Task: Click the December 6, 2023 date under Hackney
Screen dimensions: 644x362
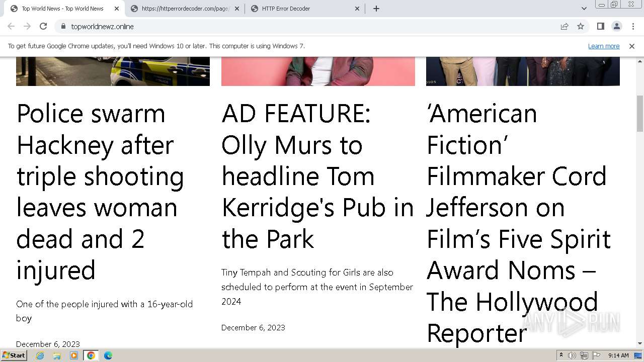Action: click(x=48, y=344)
